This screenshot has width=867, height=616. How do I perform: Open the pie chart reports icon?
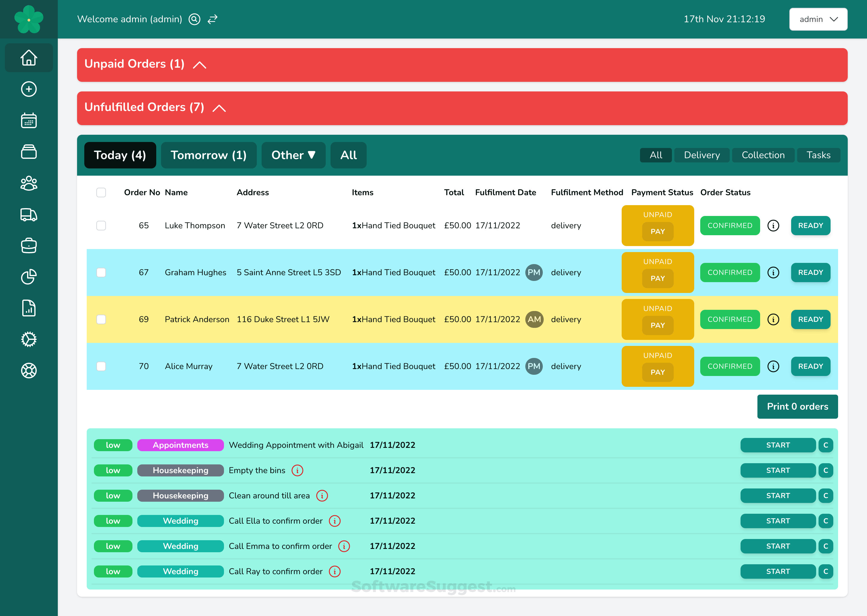tap(29, 277)
